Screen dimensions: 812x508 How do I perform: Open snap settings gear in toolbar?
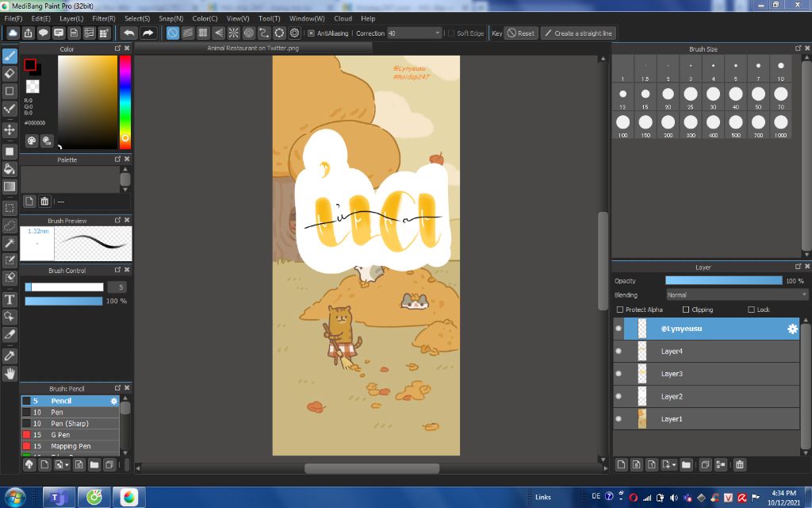click(295, 33)
